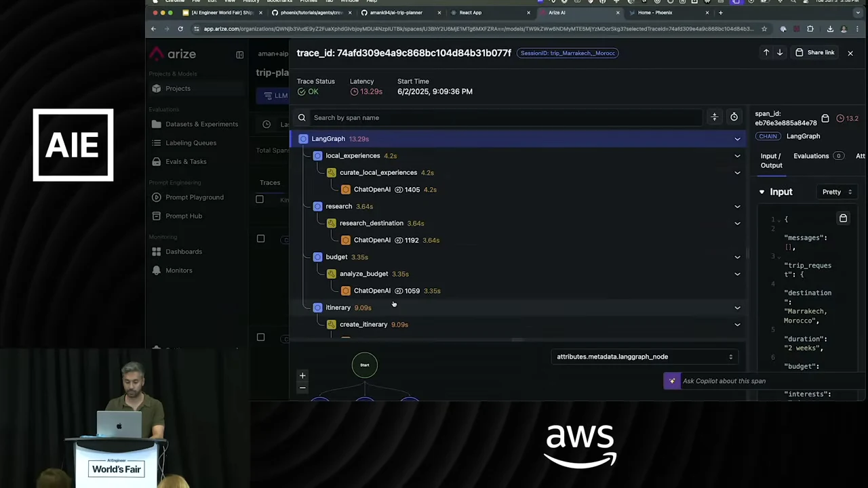Collapse research span chevron

737,206
